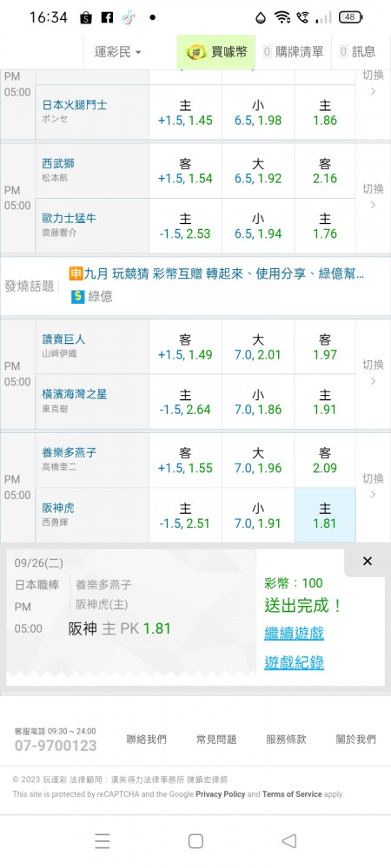Select 讀賣巨人 over 7.0, 2.01 option
Viewport: 391px width, 868px height.
click(x=258, y=347)
